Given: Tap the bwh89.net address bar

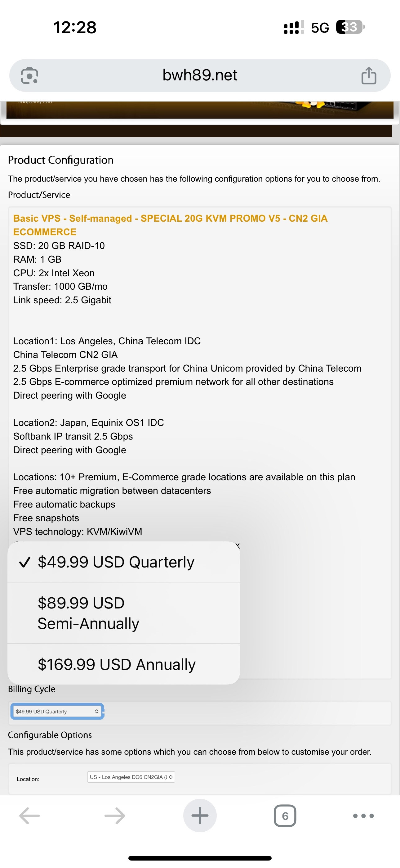Looking at the screenshot, I should tap(200, 75).
